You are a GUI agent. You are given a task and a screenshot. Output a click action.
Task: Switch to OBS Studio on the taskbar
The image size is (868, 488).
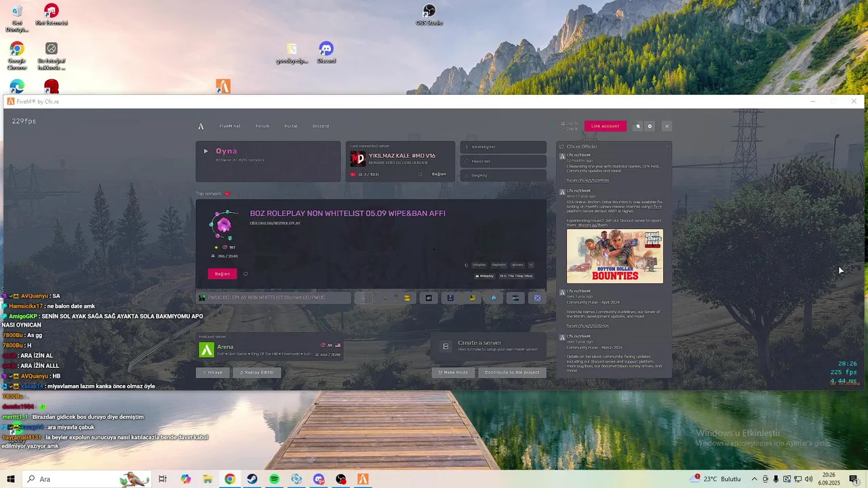coord(341,479)
